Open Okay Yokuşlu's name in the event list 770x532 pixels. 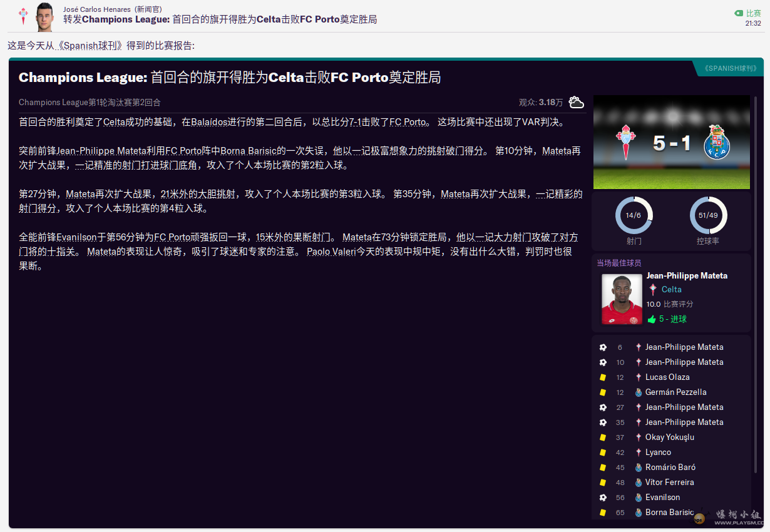tap(670, 437)
